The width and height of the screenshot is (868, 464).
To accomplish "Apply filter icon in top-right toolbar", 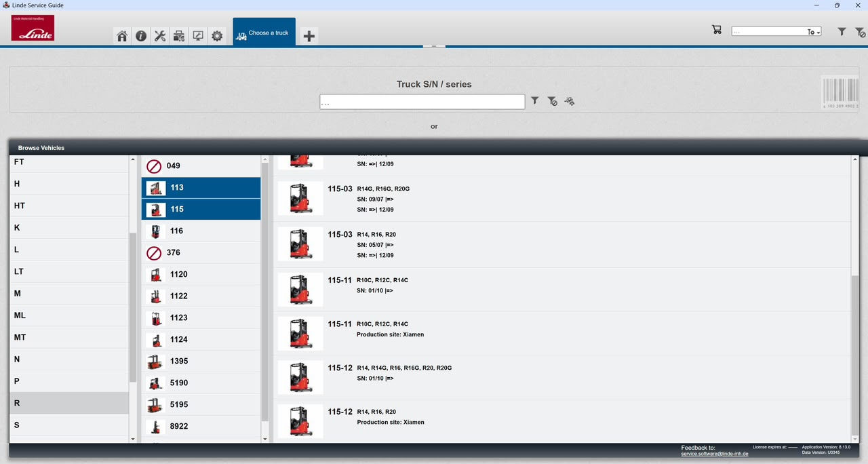I will coord(842,31).
